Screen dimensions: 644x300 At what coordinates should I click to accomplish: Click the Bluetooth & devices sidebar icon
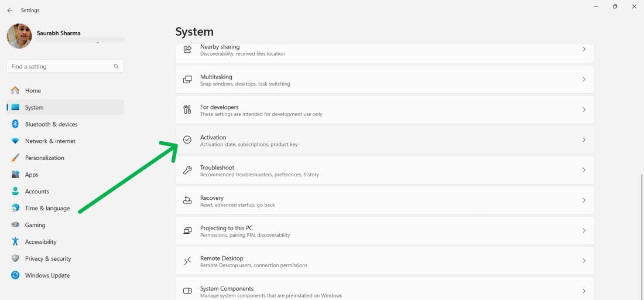click(15, 124)
